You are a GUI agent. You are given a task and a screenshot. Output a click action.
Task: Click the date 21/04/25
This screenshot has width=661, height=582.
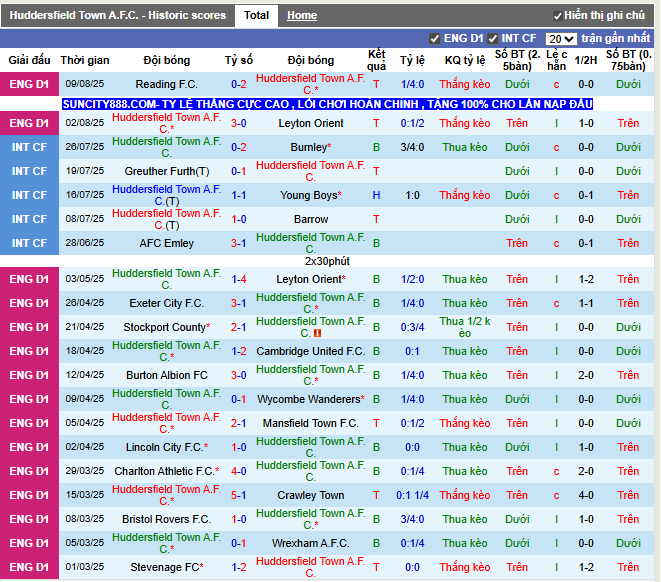coord(85,327)
